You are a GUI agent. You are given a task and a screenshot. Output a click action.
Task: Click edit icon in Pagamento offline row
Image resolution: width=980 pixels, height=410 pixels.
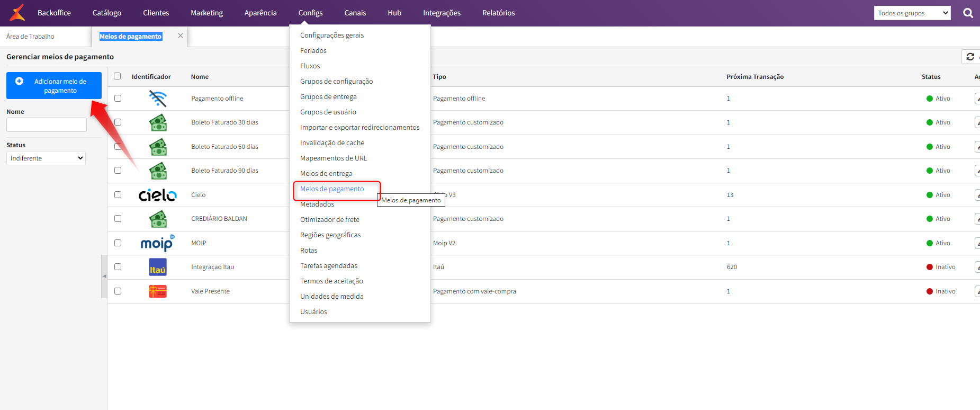[x=977, y=99]
